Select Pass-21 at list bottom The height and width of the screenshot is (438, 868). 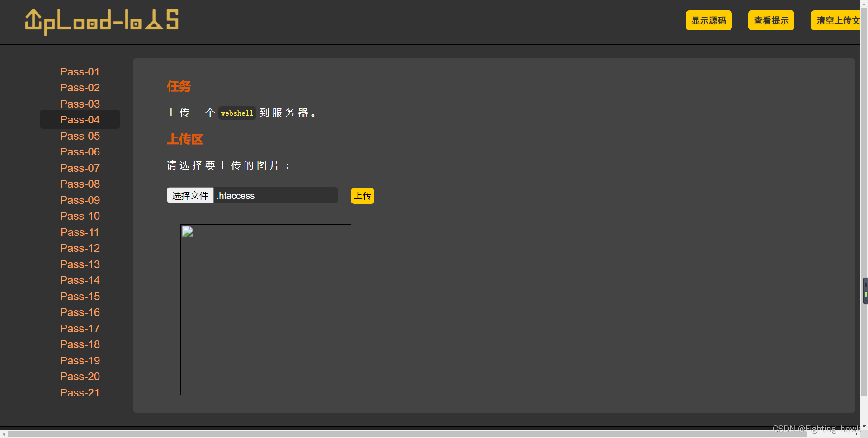(80, 393)
